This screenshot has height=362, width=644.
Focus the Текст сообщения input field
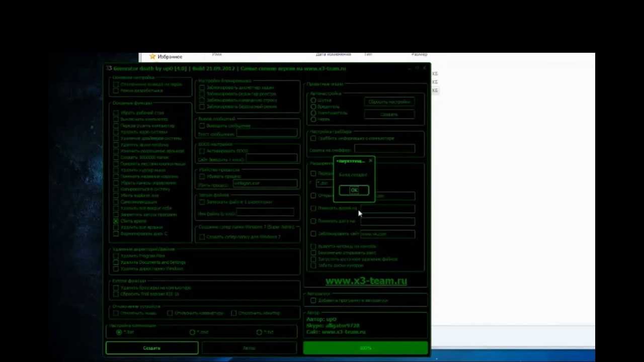[267, 134]
